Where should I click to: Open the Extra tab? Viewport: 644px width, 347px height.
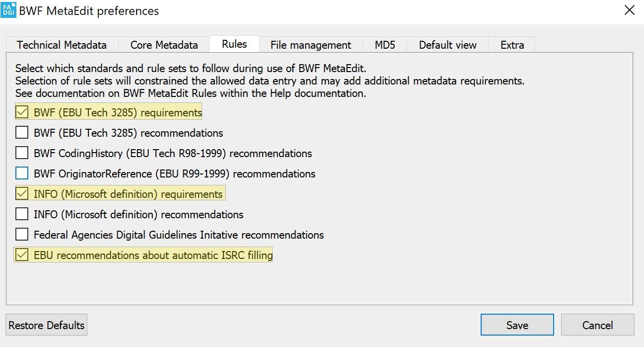(512, 45)
